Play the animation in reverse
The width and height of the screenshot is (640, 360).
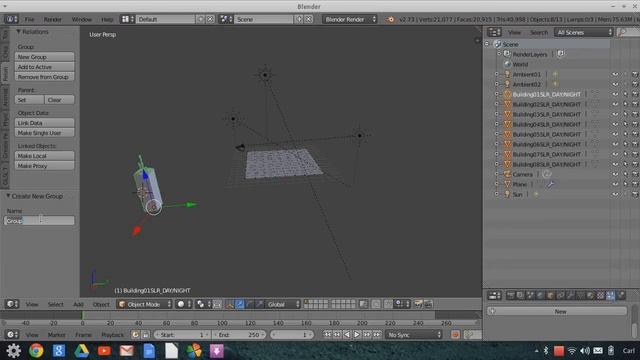coord(347,335)
